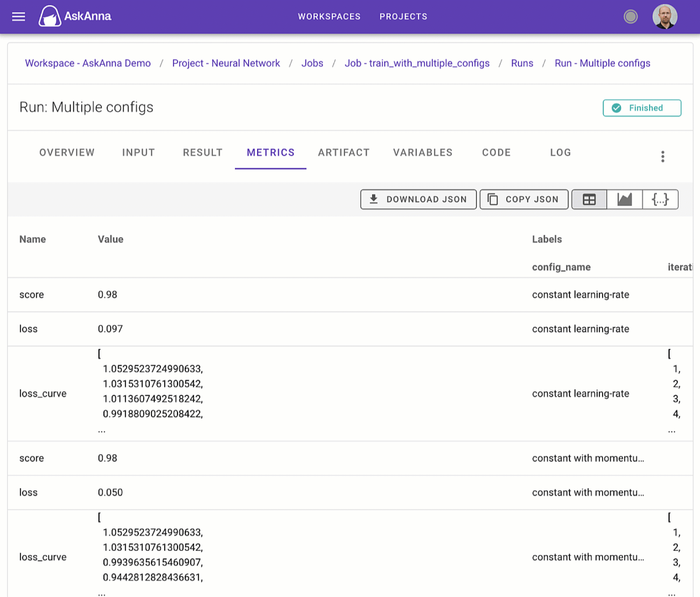
Task: Click the AskAnna logo
Action: pos(74,16)
